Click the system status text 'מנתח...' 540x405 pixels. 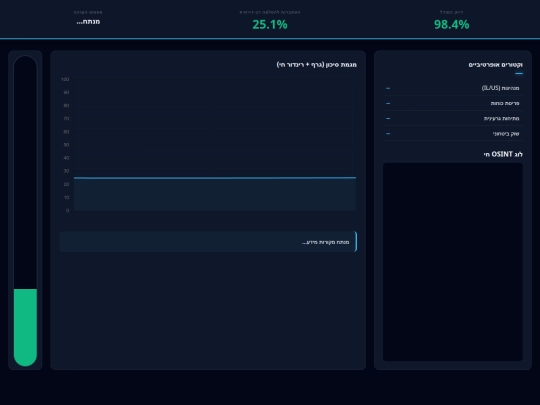(88, 22)
